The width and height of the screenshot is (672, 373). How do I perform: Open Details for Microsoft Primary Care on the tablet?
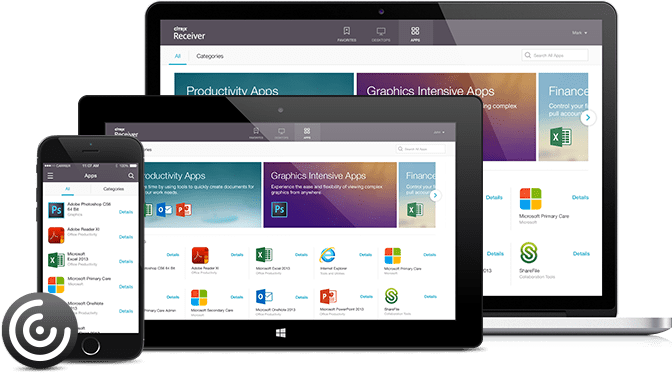(429, 255)
